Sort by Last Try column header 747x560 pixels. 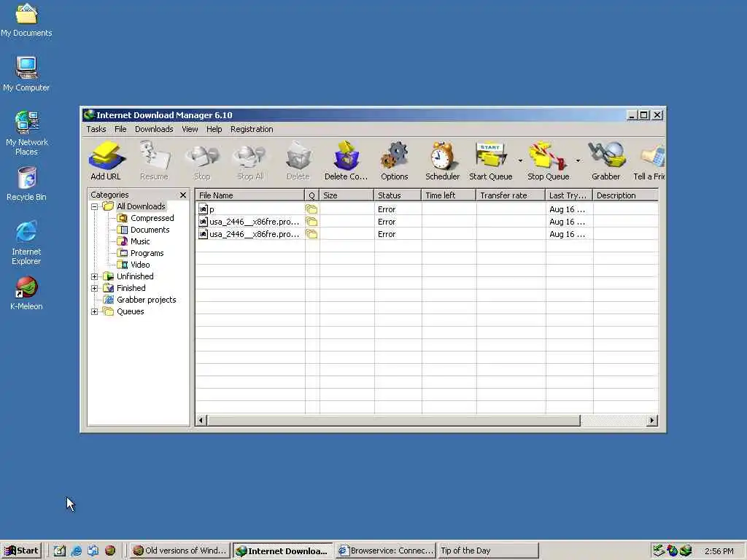(x=569, y=195)
